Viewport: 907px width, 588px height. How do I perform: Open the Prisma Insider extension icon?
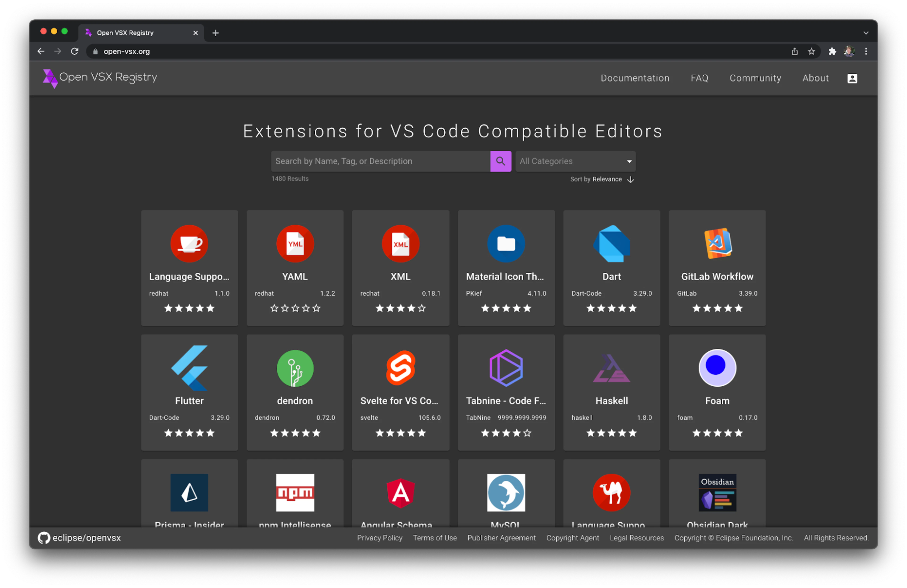pos(189,492)
